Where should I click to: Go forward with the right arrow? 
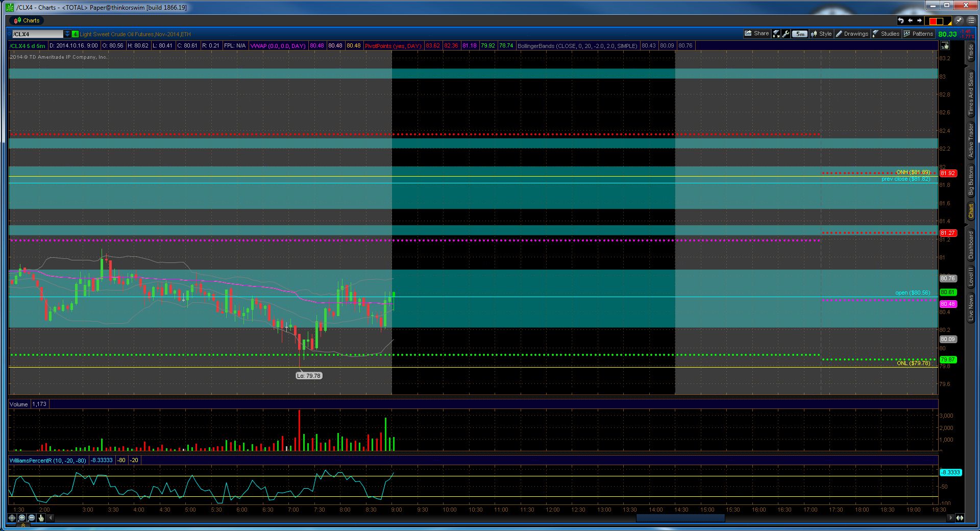[x=920, y=20]
